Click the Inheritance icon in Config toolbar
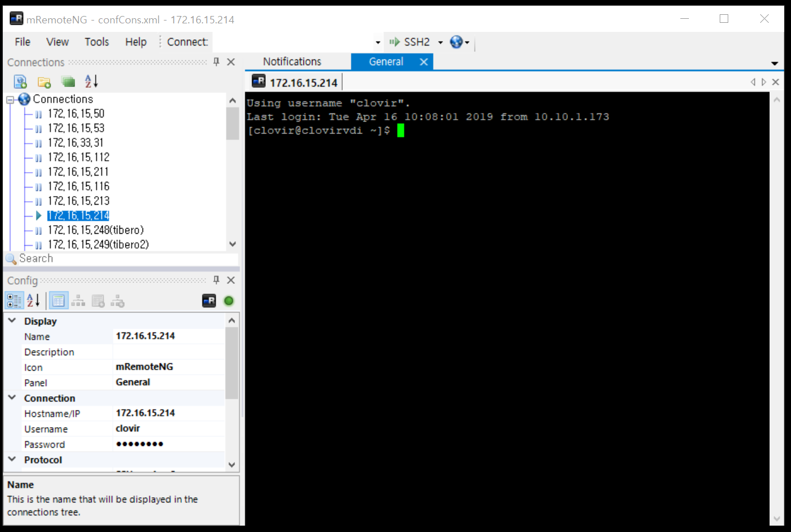791x532 pixels. (78, 300)
